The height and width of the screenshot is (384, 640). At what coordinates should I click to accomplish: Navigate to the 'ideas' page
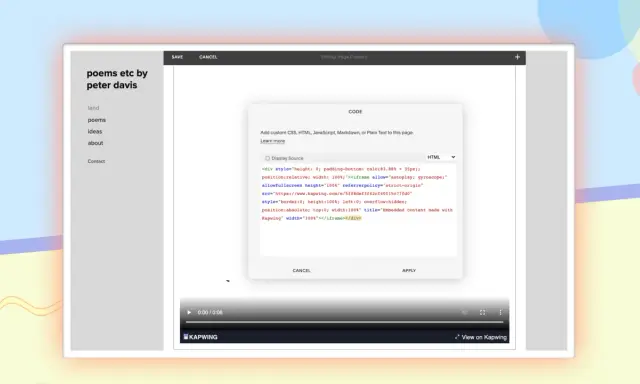coord(95,131)
